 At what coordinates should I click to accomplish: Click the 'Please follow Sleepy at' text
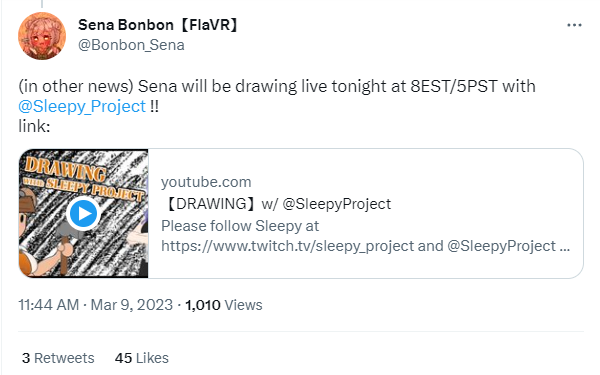point(240,226)
